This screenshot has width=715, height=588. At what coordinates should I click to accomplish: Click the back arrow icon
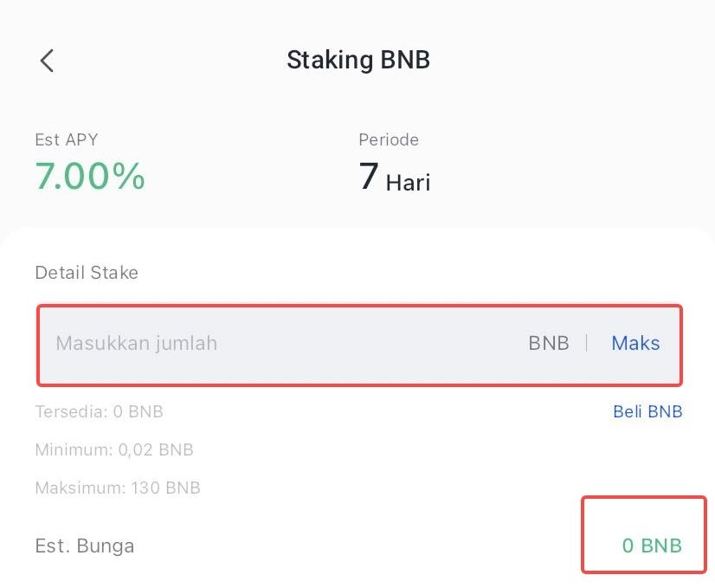pos(47,61)
